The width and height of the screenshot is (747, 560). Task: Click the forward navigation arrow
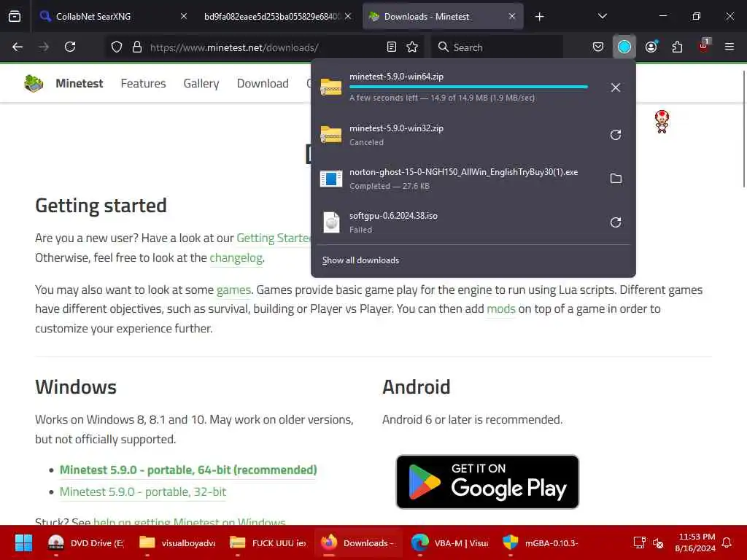(x=44, y=47)
